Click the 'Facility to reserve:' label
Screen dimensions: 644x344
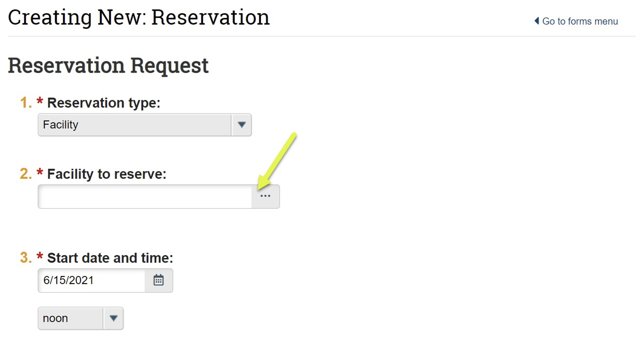pos(107,174)
